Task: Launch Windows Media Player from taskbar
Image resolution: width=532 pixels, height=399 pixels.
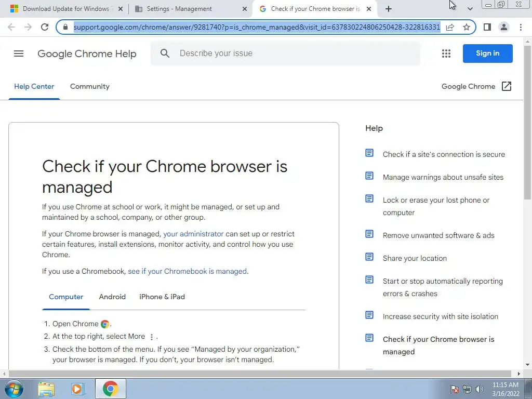Action: [78, 389]
